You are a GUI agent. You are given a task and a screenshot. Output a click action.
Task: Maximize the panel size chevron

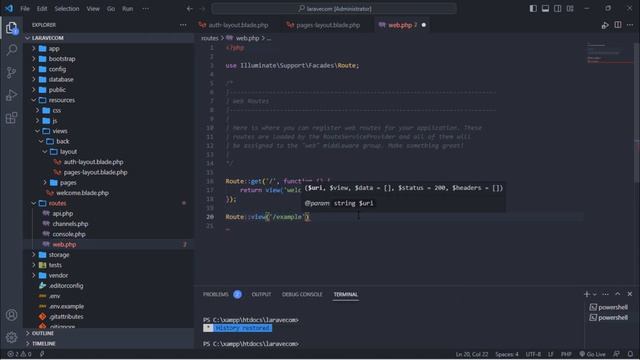618,294
